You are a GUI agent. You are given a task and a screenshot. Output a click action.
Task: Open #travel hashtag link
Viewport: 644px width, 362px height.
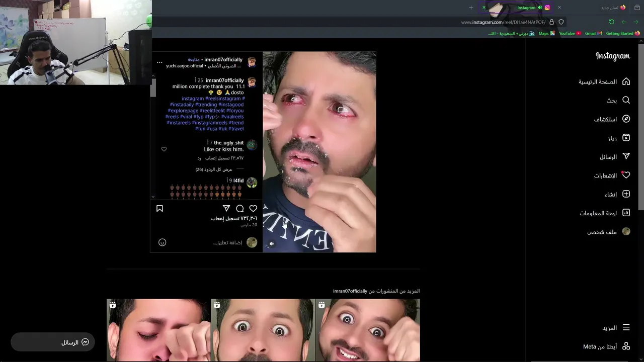point(236,129)
